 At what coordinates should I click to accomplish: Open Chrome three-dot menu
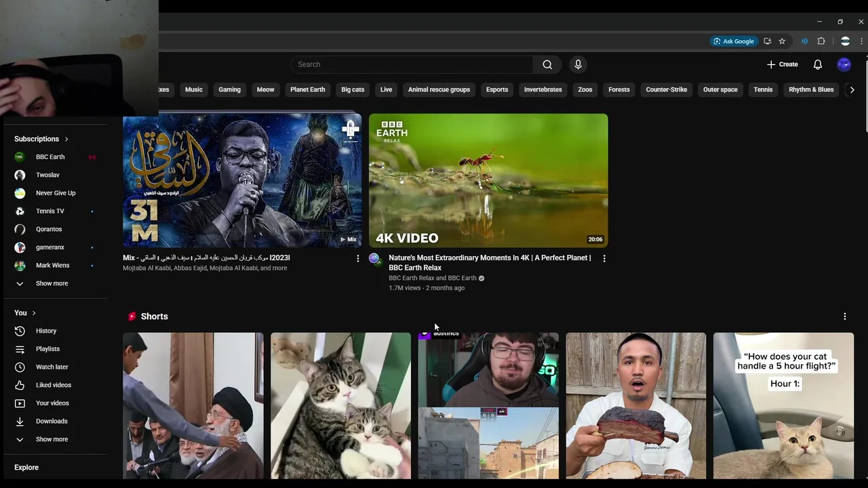click(x=861, y=41)
